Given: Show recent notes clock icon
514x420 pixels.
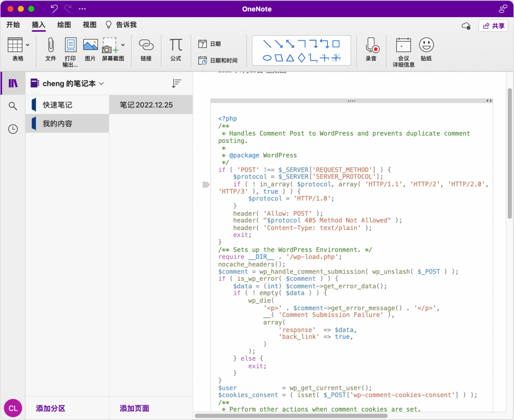Looking at the screenshot, I should click(x=13, y=129).
